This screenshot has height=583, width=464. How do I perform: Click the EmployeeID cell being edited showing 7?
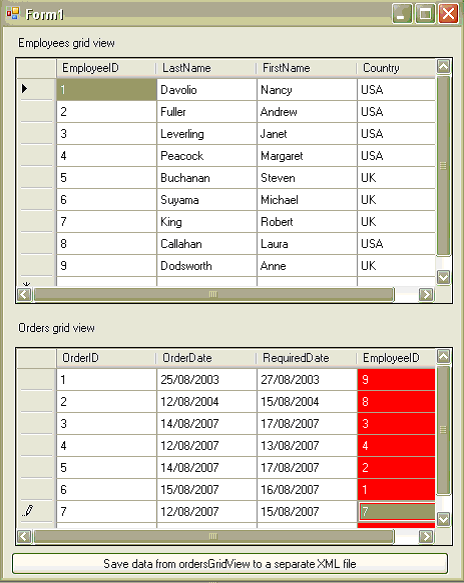click(396, 512)
